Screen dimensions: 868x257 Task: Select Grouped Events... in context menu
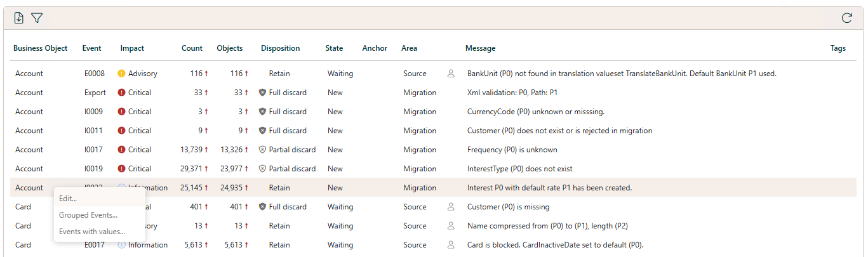(x=88, y=215)
